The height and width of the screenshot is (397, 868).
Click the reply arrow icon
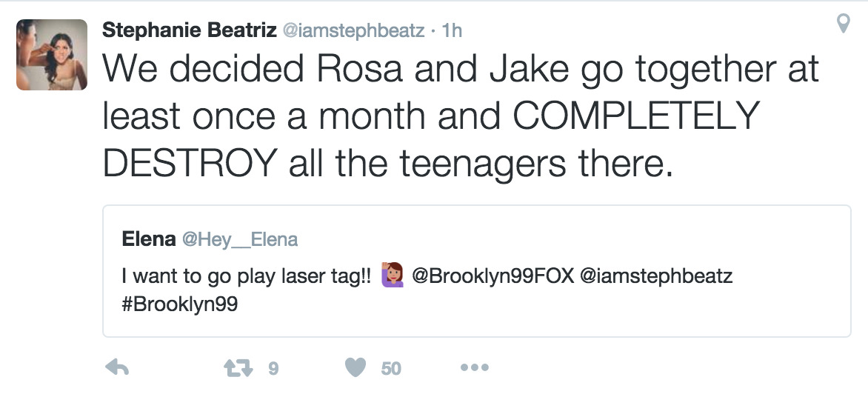pos(118,367)
